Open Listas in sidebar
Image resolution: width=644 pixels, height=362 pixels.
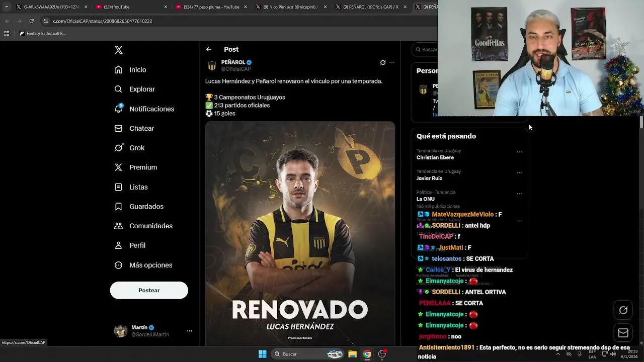coord(131,187)
